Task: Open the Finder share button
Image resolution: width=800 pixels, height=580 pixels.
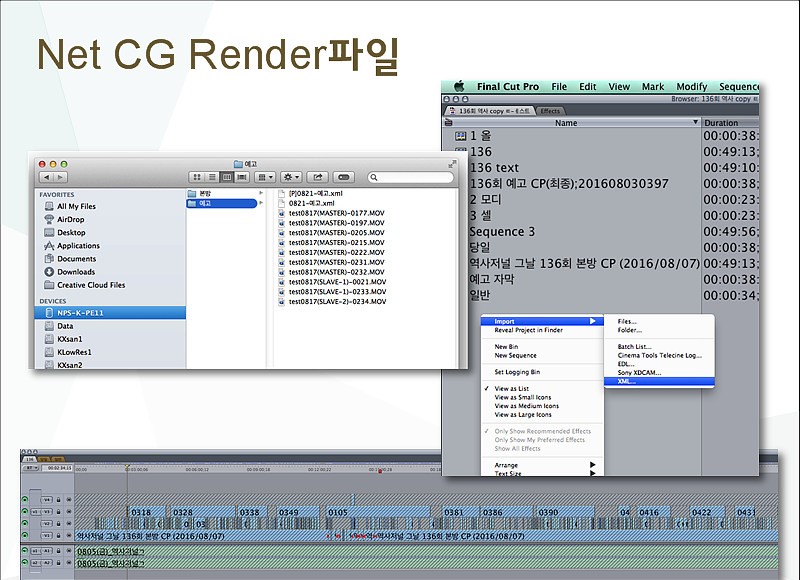Action: pos(317,177)
